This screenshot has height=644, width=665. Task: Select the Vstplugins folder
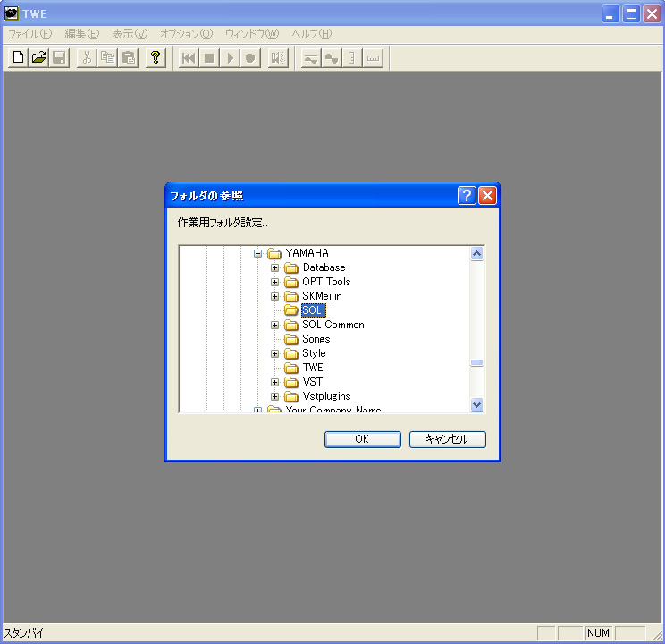326,396
